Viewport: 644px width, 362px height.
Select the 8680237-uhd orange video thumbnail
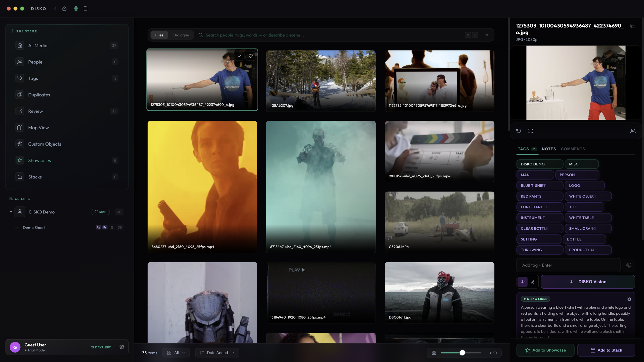pyautogui.click(x=202, y=187)
